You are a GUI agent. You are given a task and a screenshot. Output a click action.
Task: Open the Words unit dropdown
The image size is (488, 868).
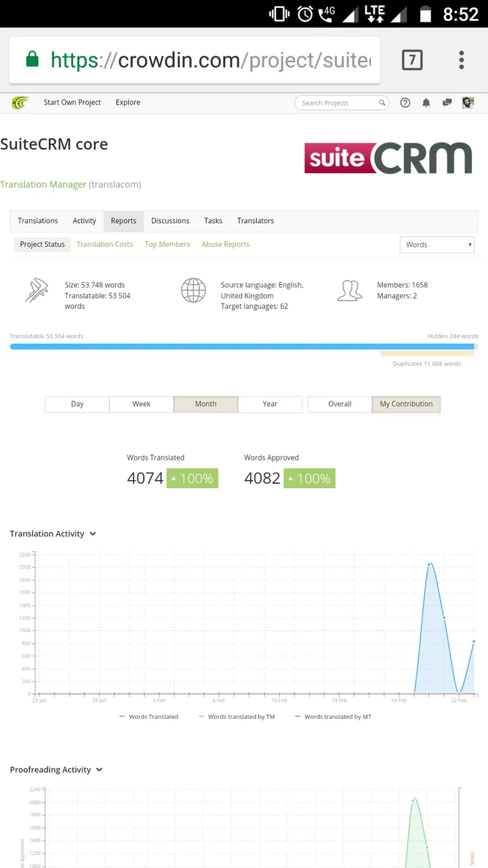pos(437,245)
